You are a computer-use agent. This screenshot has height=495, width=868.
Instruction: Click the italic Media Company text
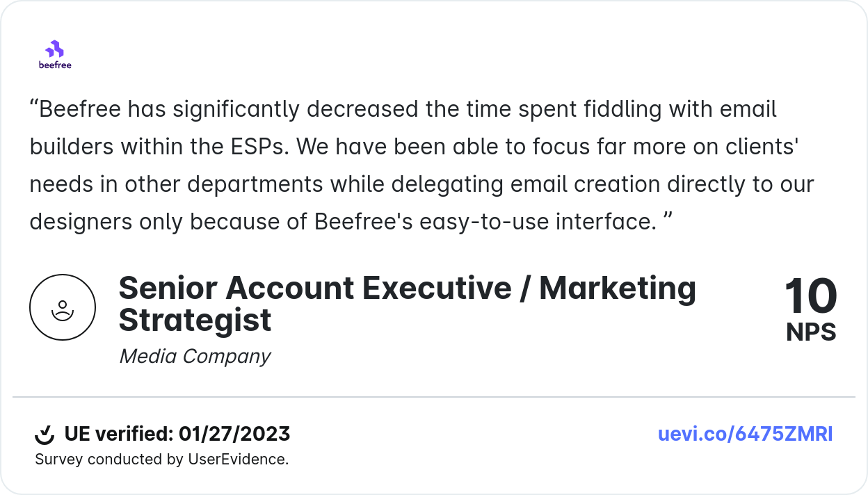pos(195,357)
